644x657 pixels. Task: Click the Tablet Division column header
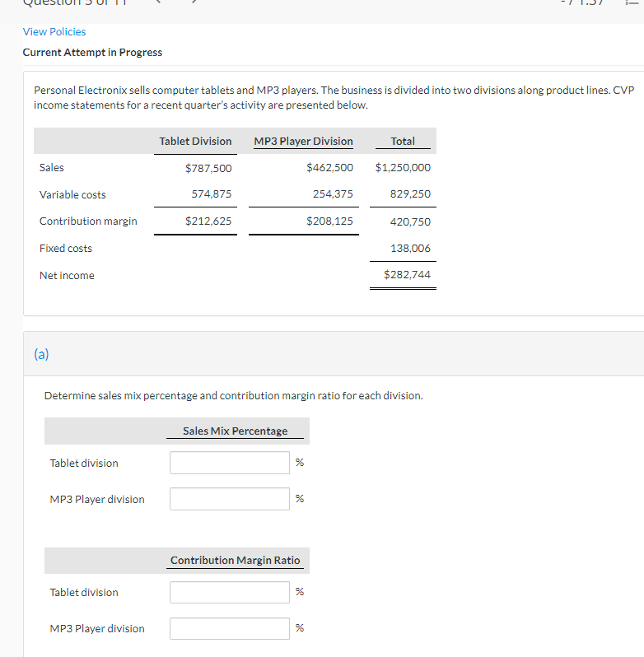(195, 142)
